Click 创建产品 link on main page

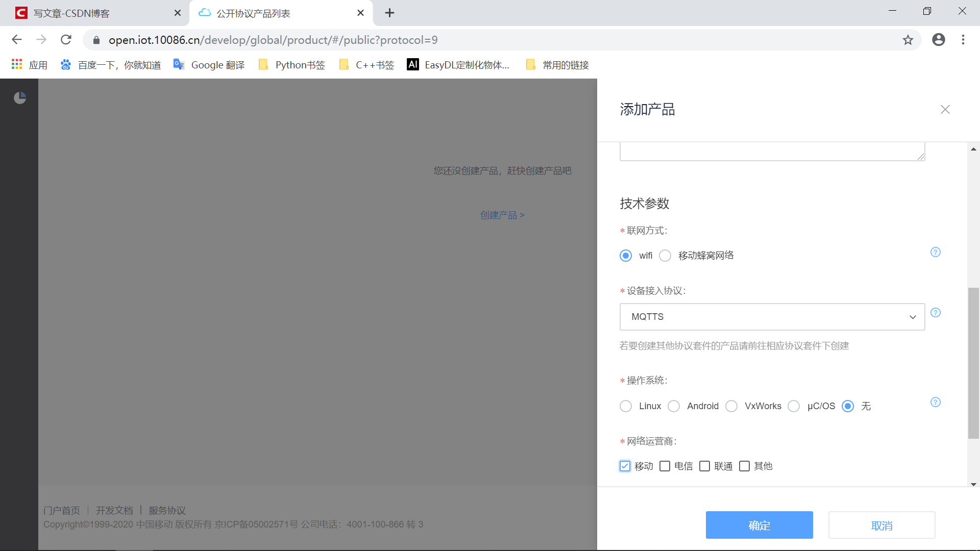(503, 214)
